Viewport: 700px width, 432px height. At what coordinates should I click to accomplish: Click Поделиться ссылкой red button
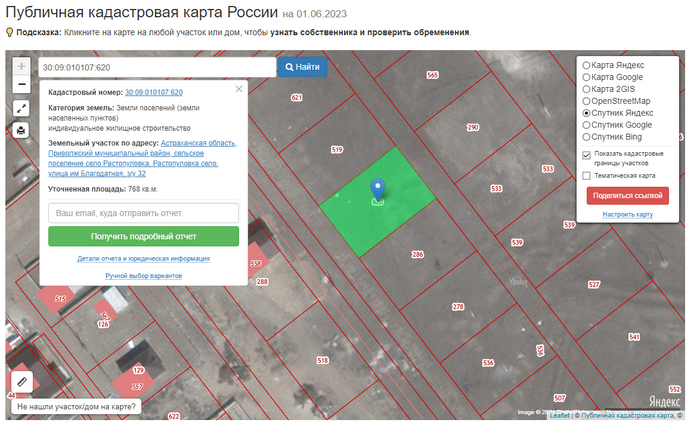click(628, 195)
